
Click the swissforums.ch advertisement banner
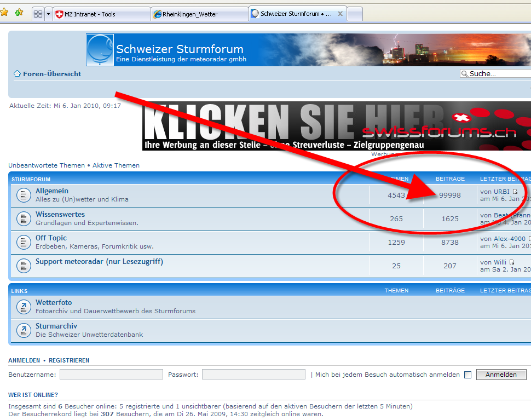click(336, 126)
